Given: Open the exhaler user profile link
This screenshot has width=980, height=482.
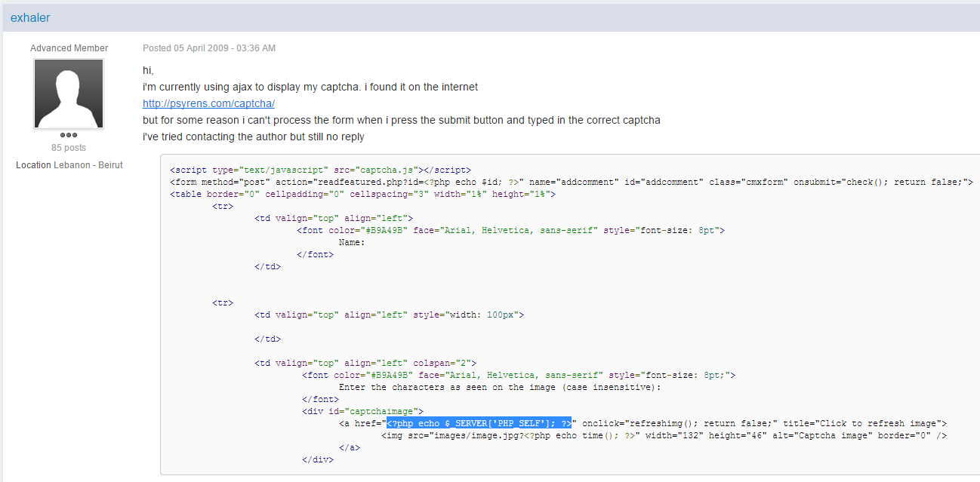Looking at the screenshot, I should click(30, 17).
